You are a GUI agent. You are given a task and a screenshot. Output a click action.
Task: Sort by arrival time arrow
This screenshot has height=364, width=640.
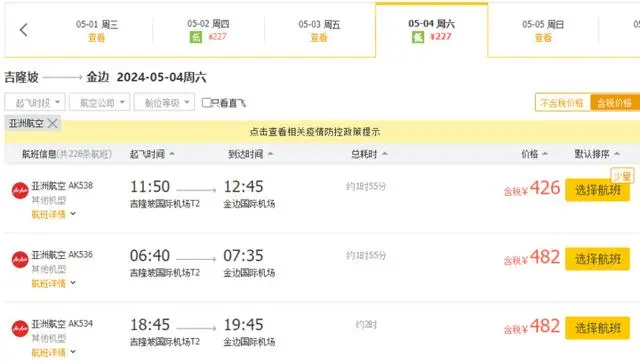271,154
